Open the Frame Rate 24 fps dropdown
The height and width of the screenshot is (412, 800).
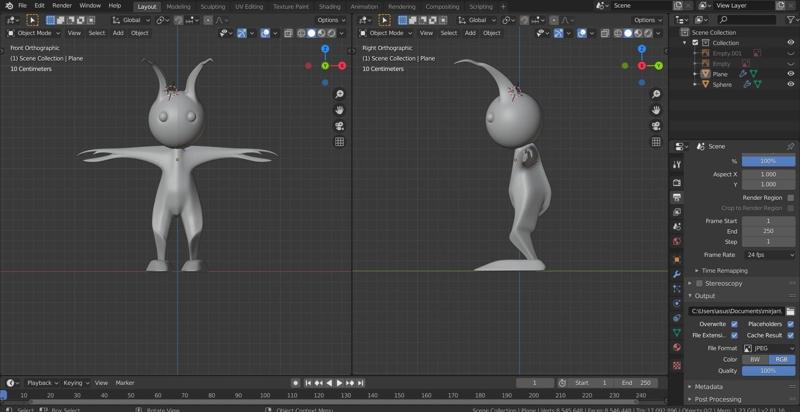(x=768, y=254)
